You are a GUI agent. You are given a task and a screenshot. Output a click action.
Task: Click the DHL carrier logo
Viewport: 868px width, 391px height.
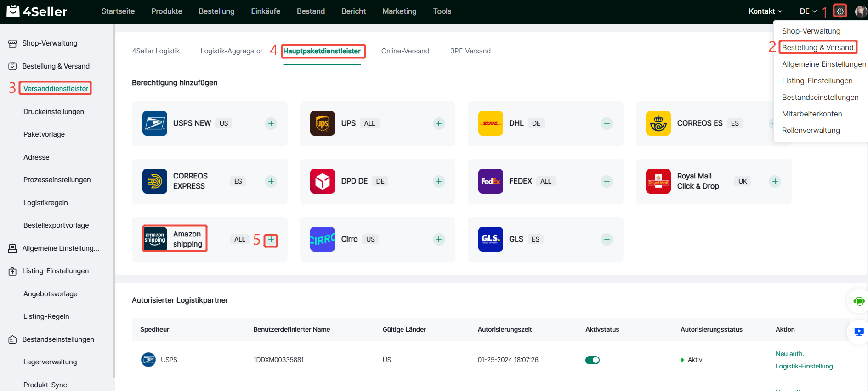coord(491,123)
